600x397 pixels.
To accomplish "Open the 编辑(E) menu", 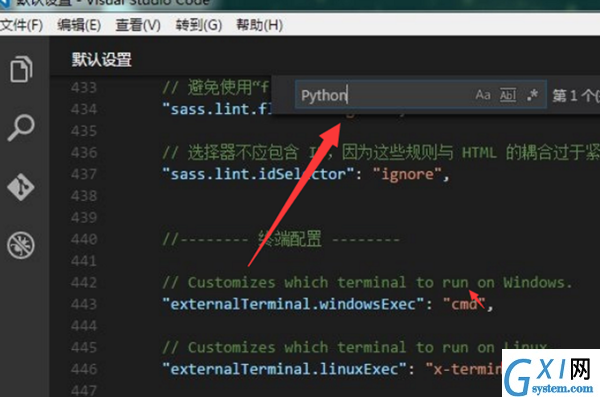I will (x=79, y=25).
